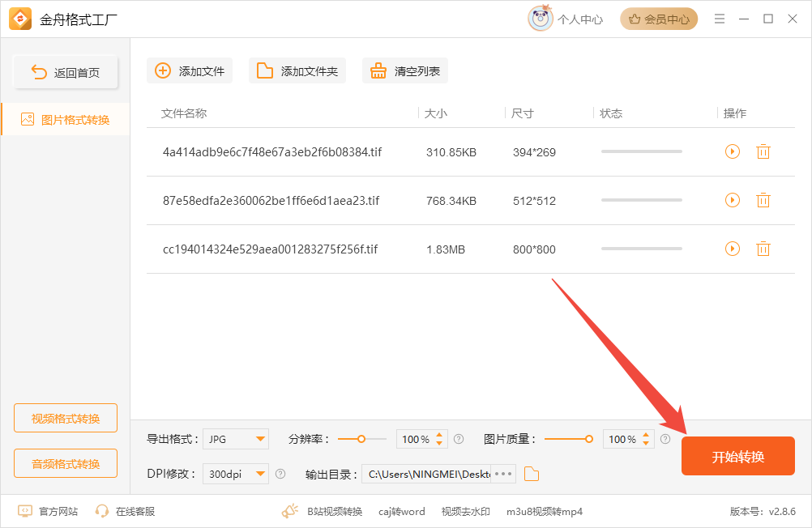Image resolution: width=812 pixels, height=528 pixels.
Task: Delete the 87e58edf...tif file row
Action: pyautogui.click(x=763, y=200)
